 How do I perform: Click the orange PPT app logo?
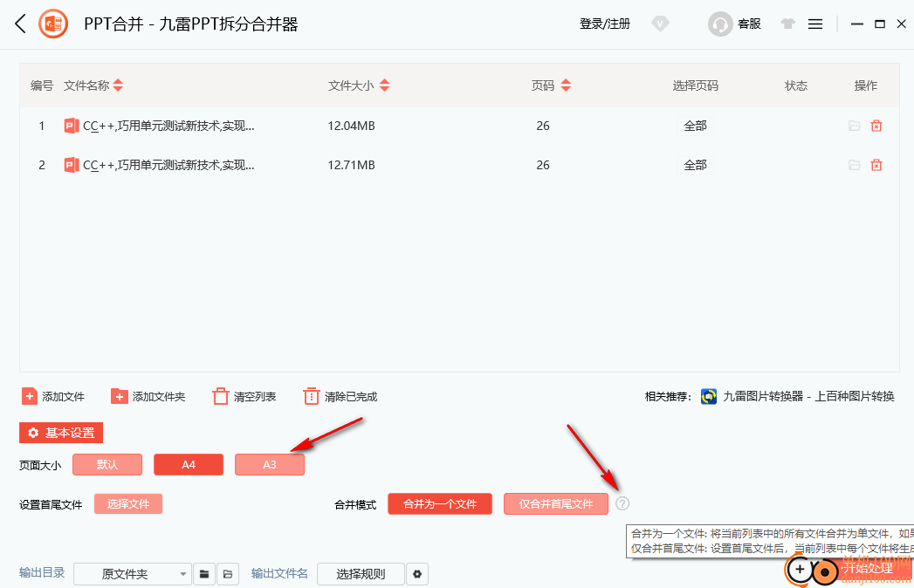53,24
